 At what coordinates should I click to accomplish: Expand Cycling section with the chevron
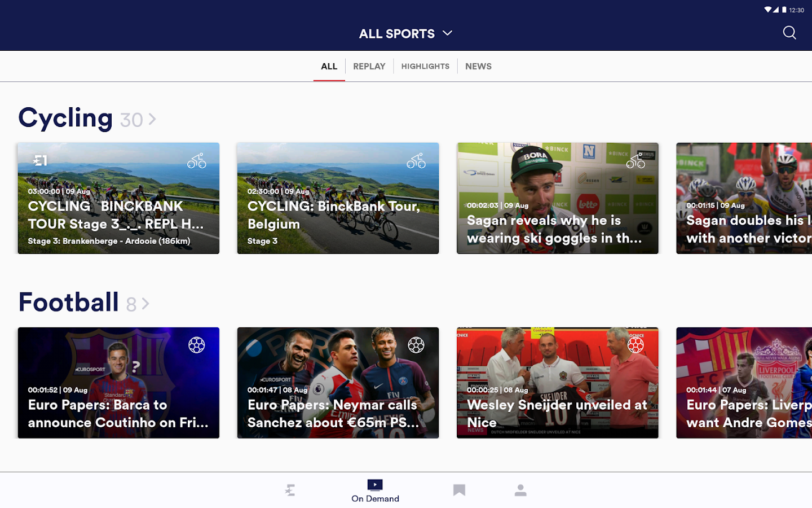coord(152,119)
